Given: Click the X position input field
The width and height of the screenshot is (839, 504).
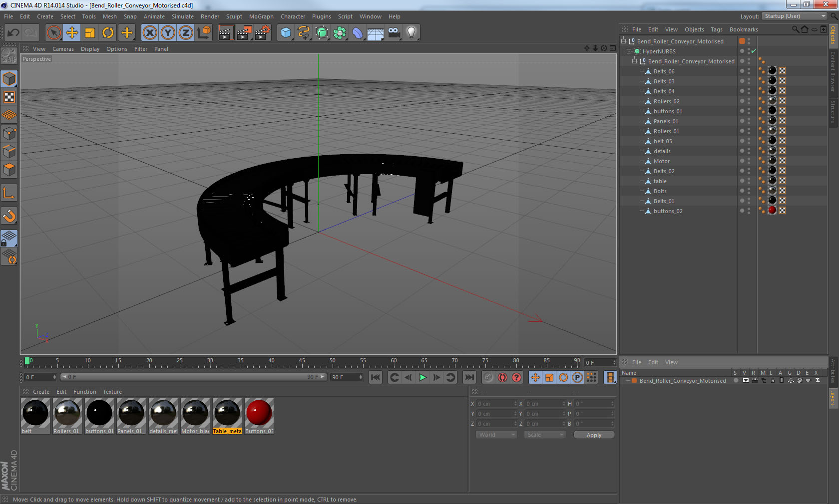Looking at the screenshot, I should point(497,404).
